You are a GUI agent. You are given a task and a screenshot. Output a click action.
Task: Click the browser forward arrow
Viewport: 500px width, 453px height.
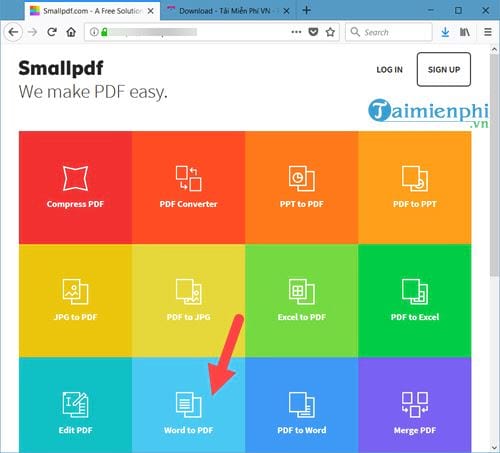(x=32, y=32)
